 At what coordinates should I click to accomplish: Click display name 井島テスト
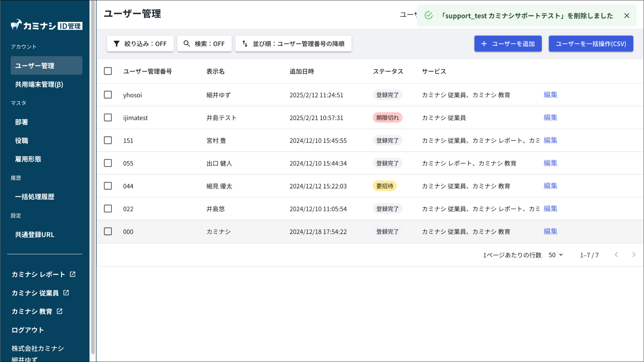pyautogui.click(x=221, y=118)
